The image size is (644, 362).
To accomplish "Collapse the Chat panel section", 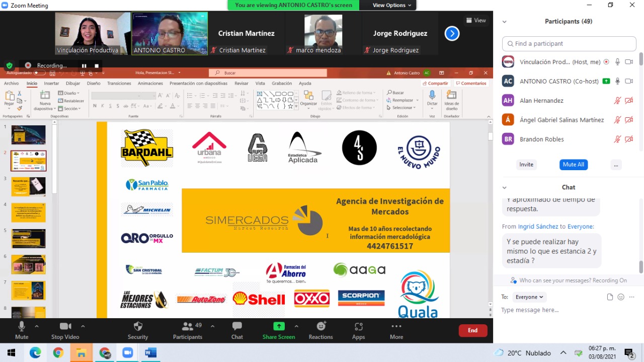I will coord(504,187).
